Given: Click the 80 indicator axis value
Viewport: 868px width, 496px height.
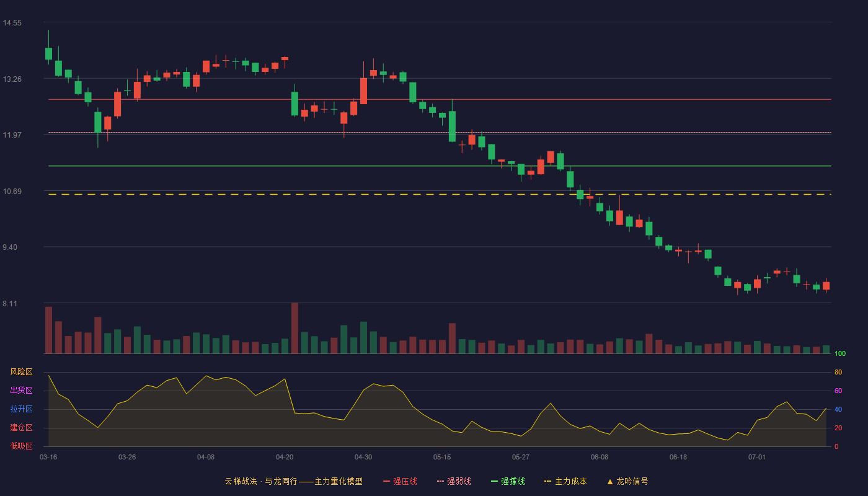Looking at the screenshot, I should click(x=838, y=372).
